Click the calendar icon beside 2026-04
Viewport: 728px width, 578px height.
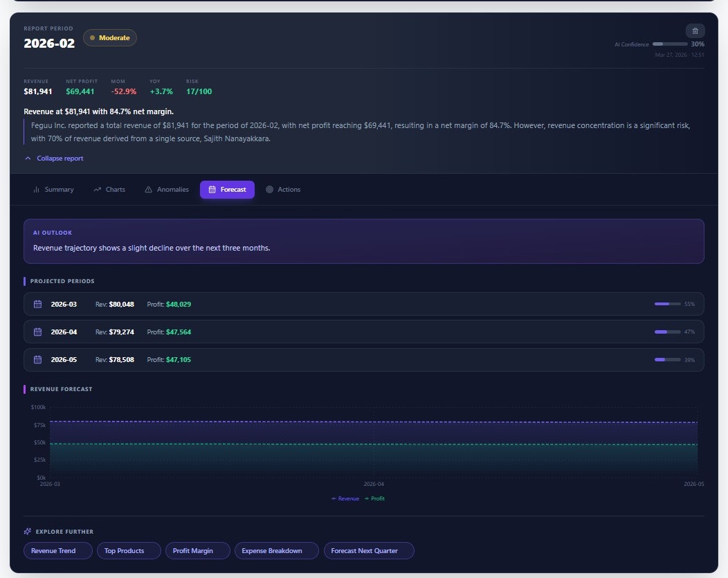point(37,332)
